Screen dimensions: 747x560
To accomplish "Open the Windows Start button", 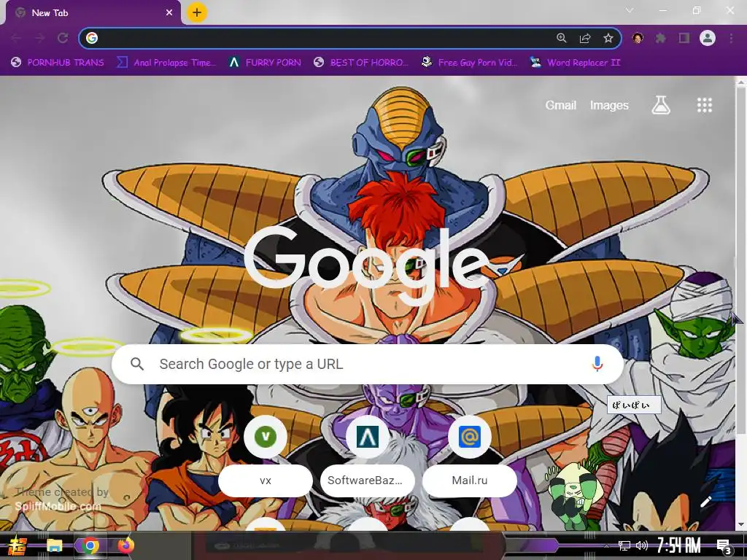I will [x=18, y=545].
